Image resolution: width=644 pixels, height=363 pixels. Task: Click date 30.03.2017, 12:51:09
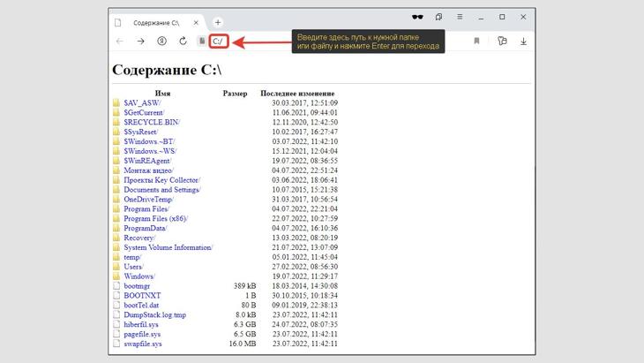(x=304, y=102)
